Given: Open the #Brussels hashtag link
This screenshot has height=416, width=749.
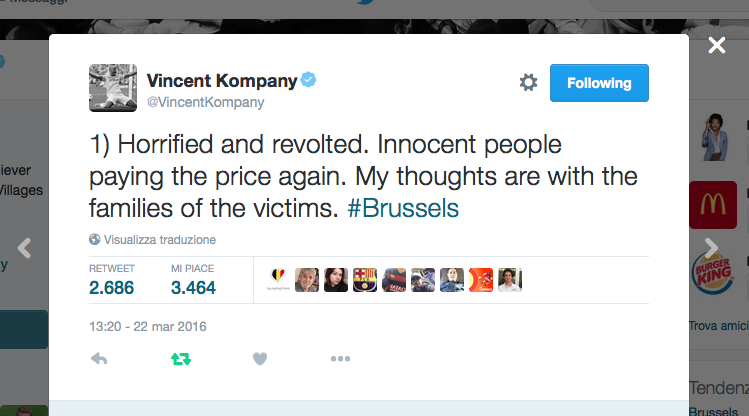Looking at the screenshot, I should click(404, 209).
